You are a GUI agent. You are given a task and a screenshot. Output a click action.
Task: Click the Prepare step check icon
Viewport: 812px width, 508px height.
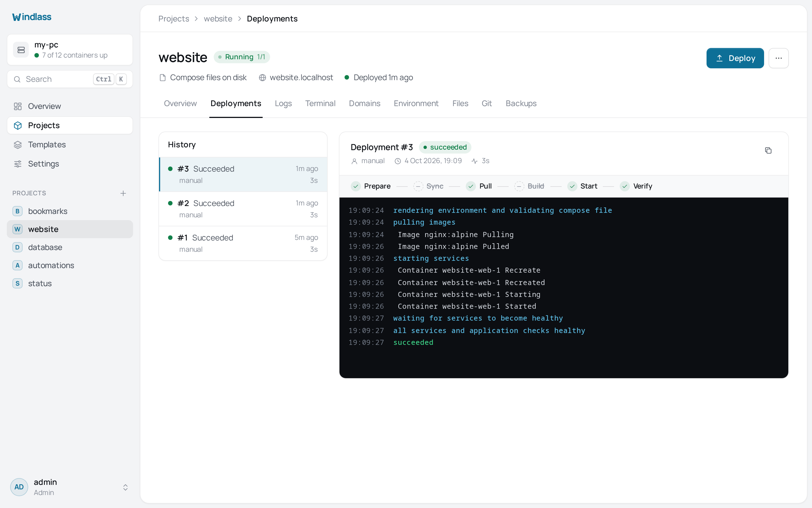pyautogui.click(x=356, y=186)
